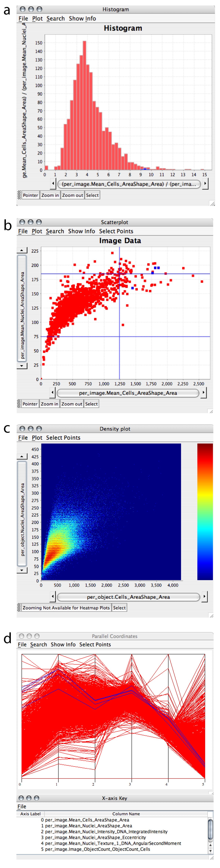220x868 pixels.
Task: Open Select Points menu in Scatterplot window
Action: tap(116, 231)
